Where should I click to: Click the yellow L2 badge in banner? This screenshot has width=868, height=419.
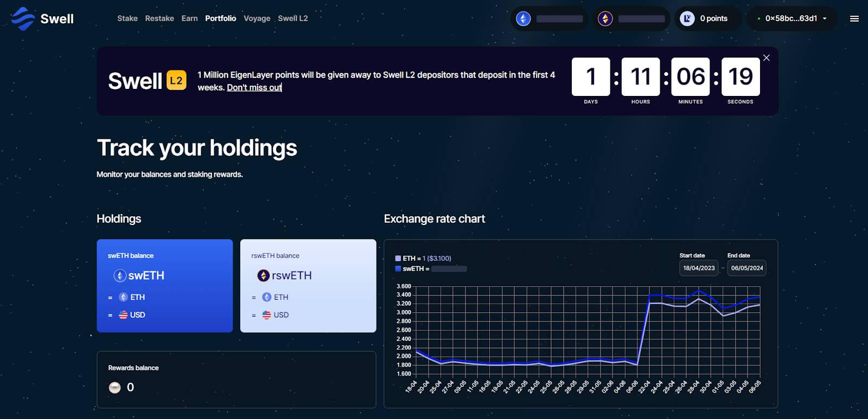[176, 81]
